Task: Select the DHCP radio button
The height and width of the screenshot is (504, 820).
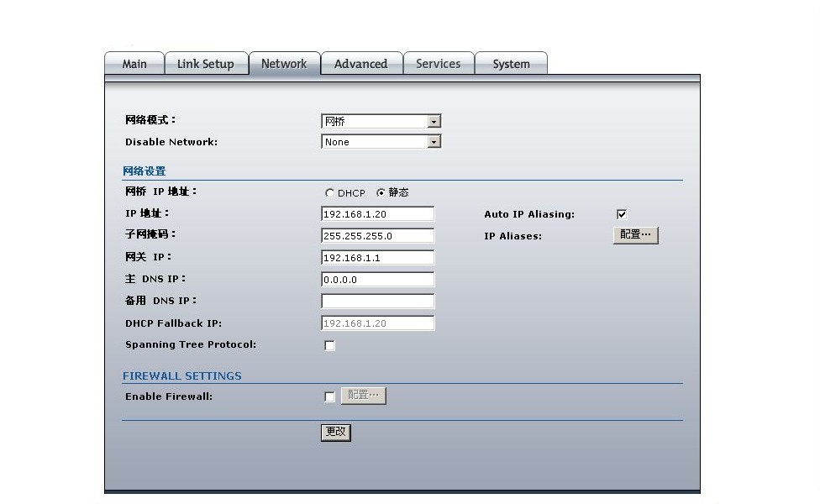Action: pyautogui.click(x=329, y=193)
